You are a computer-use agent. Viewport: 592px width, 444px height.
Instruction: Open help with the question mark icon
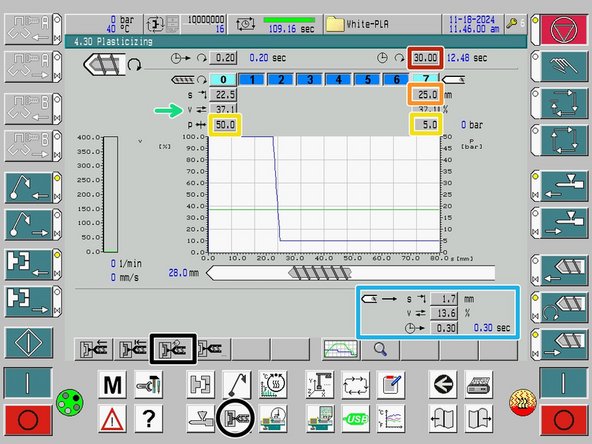[149, 419]
